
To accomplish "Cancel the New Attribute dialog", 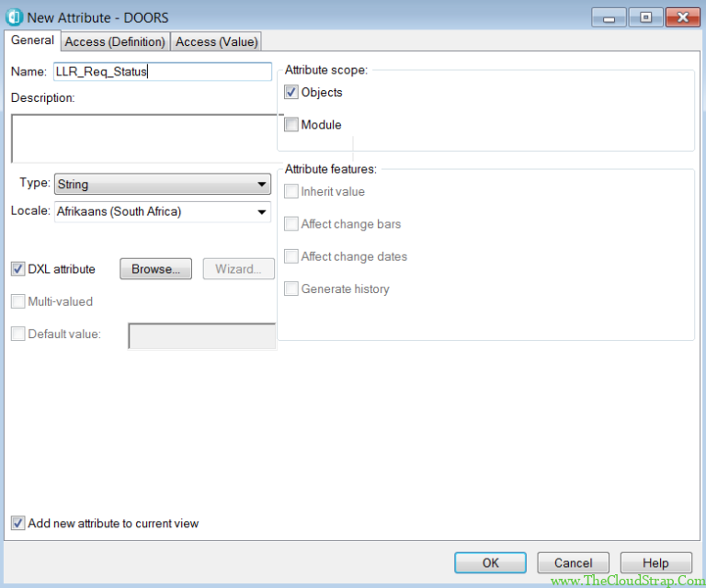I will click(573, 563).
